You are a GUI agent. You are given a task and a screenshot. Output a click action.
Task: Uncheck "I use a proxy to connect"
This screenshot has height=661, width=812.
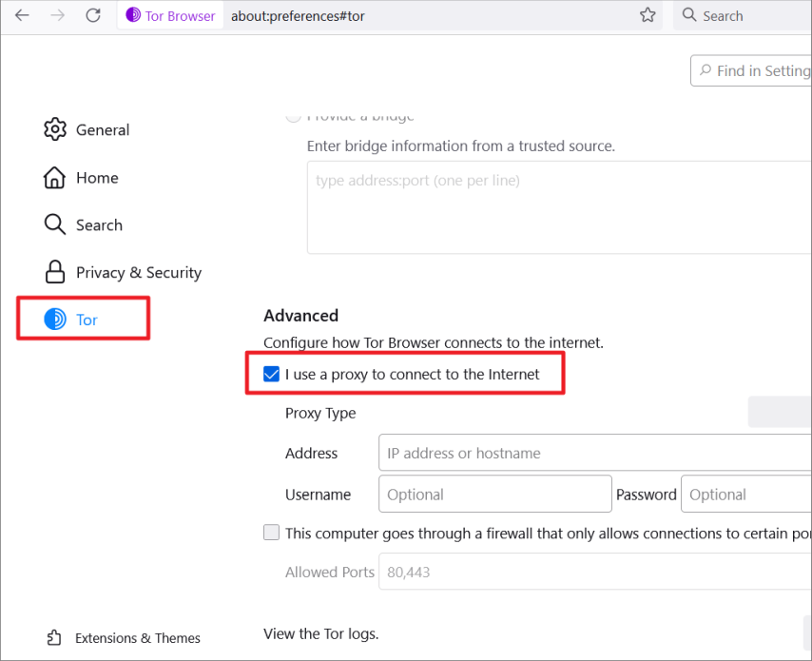coord(271,374)
